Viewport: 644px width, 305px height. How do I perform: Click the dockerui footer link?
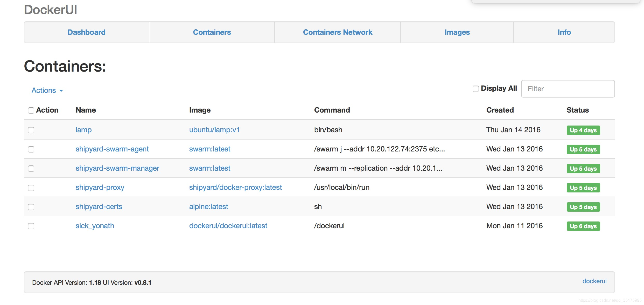tap(594, 281)
